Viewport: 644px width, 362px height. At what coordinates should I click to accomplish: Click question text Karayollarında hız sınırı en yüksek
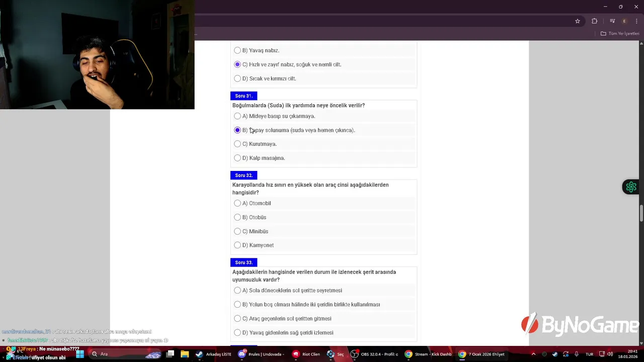(310, 189)
